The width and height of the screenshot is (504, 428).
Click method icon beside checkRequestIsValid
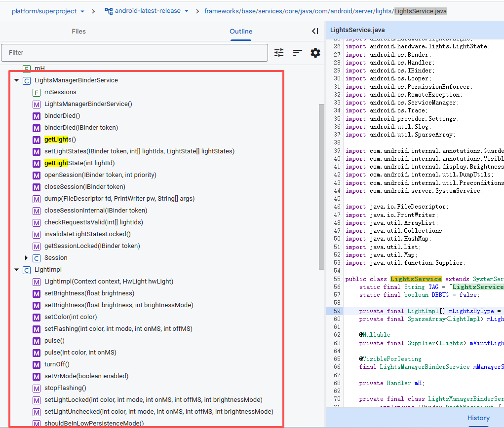[37, 223]
